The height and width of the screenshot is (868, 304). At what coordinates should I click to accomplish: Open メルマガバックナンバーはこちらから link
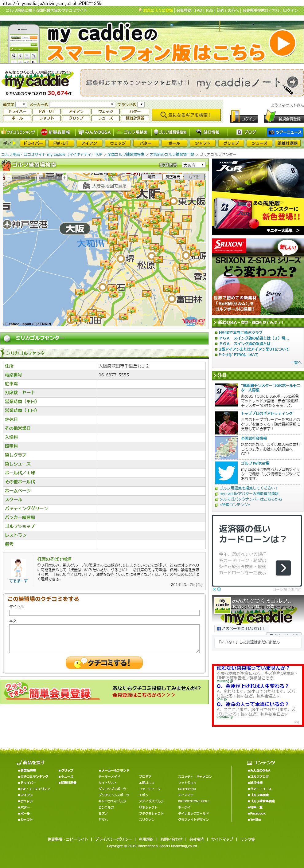click(x=251, y=499)
